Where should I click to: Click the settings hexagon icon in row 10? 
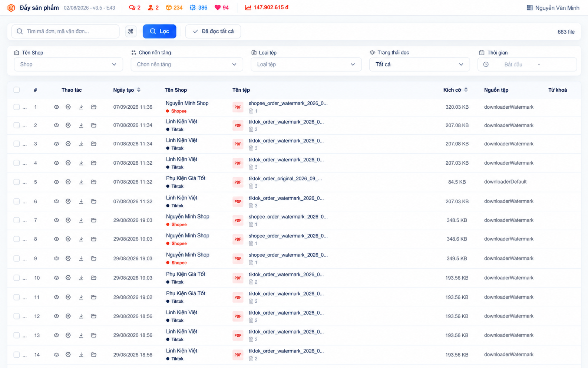tap(68, 278)
